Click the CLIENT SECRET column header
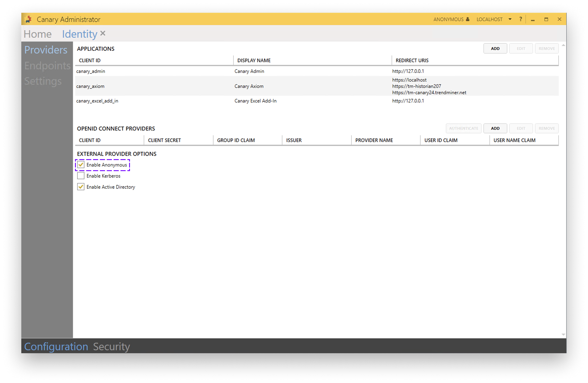 pyautogui.click(x=178, y=140)
